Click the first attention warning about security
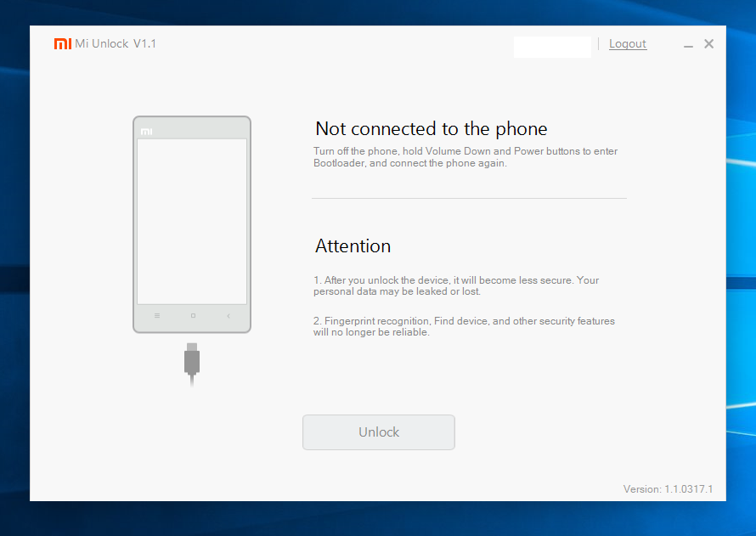 (456, 285)
